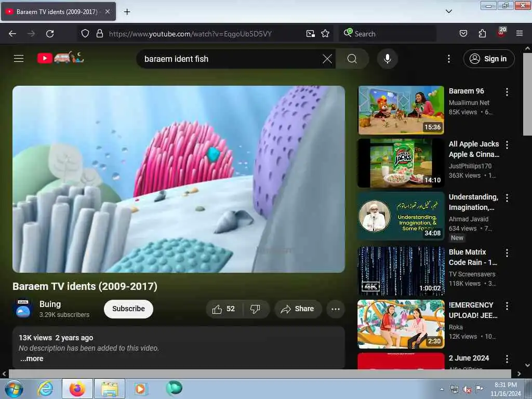Open options for 2 June 2024 video
This screenshot has height=399, width=532.
tap(507, 359)
